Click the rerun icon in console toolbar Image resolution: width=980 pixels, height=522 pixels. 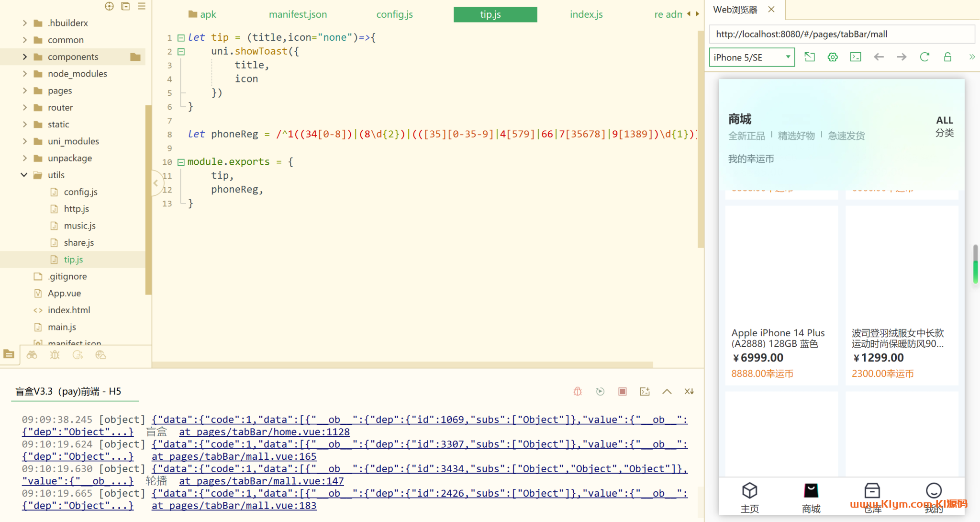point(600,391)
